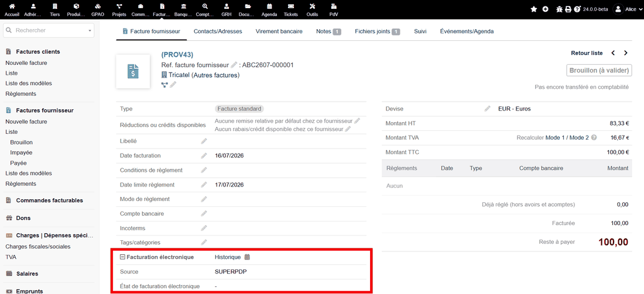Open Payée supplier invoices list
The height and width of the screenshot is (294, 644).
tap(19, 163)
